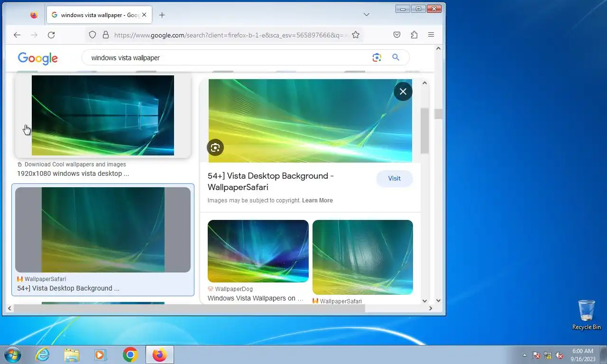The height and width of the screenshot is (364, 607).
Task: Launch Windows Media Player from the taskbar
Action: tap(101, 355)
